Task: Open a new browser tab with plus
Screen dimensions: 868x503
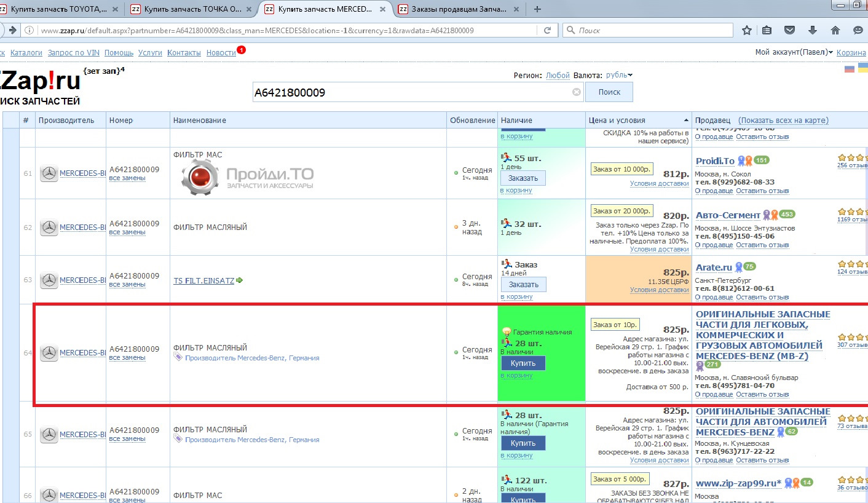Action: click(537, 9)
